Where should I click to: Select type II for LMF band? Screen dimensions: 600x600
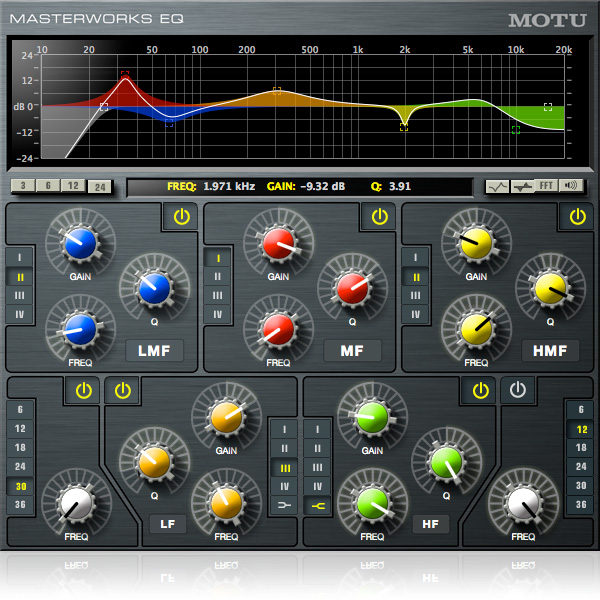pos(20,277)
